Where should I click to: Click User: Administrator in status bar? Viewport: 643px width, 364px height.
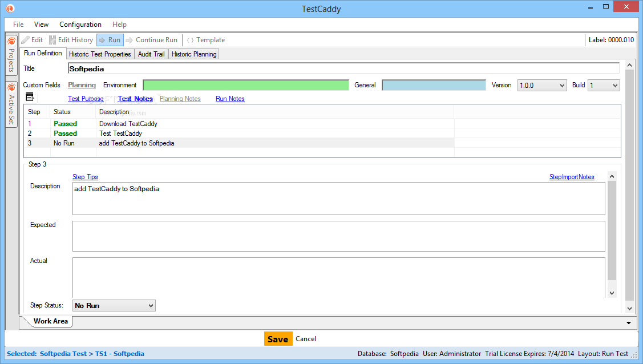[x=451, y=354]
